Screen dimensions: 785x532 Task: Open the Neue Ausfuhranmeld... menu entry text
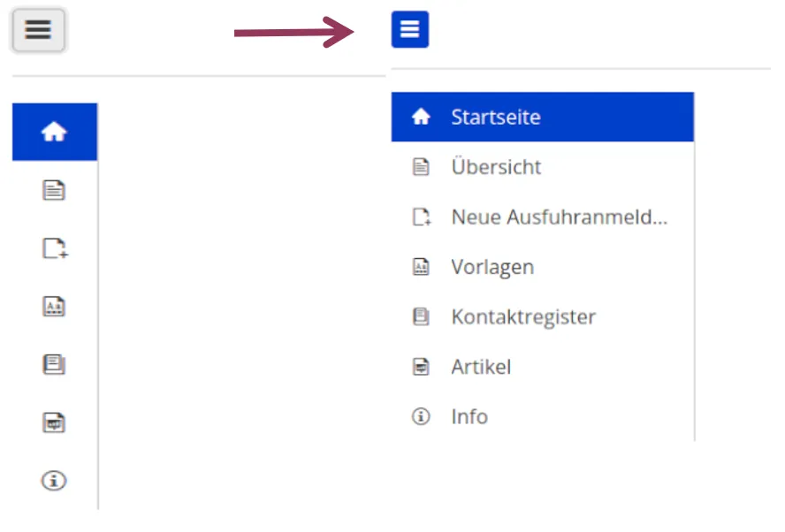click(559, 217)
